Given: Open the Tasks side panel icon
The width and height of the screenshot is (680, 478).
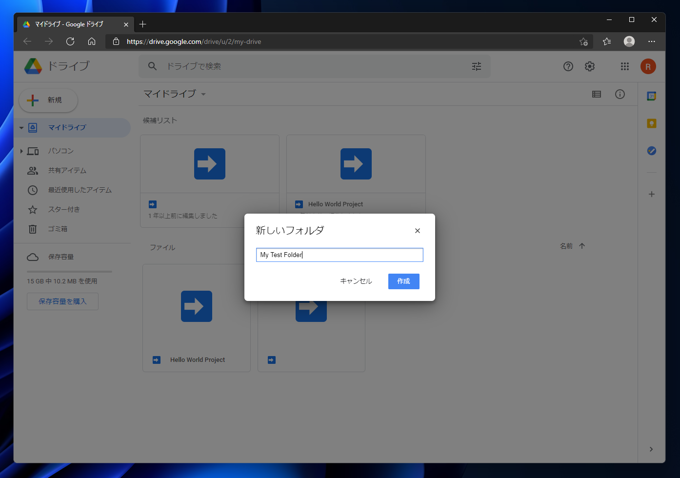Looking at the screenshot, I should tap(651, 151).
